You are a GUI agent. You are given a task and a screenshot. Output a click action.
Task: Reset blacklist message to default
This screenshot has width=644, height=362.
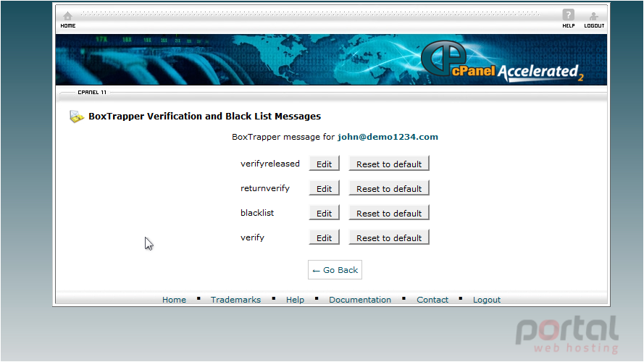click(389, 213)
